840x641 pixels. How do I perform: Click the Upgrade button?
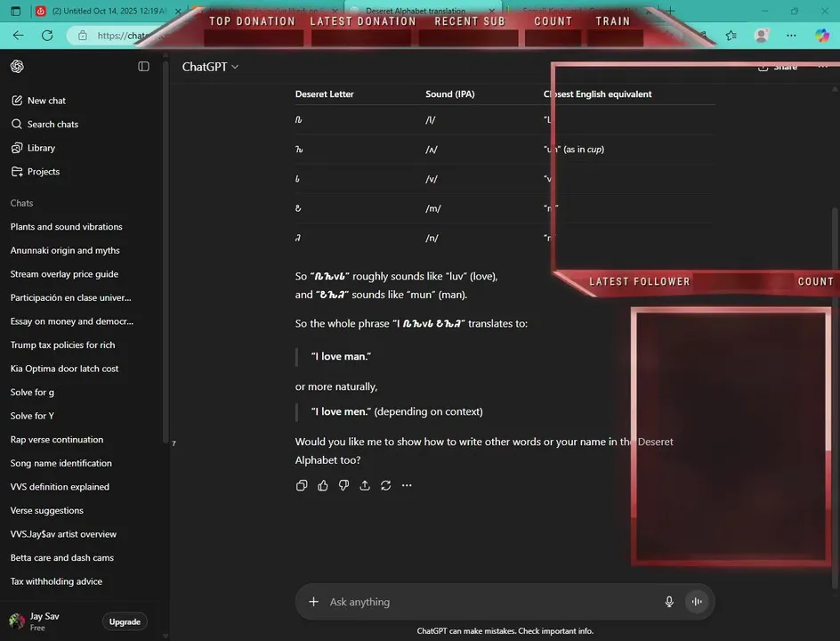pos(125,621)
